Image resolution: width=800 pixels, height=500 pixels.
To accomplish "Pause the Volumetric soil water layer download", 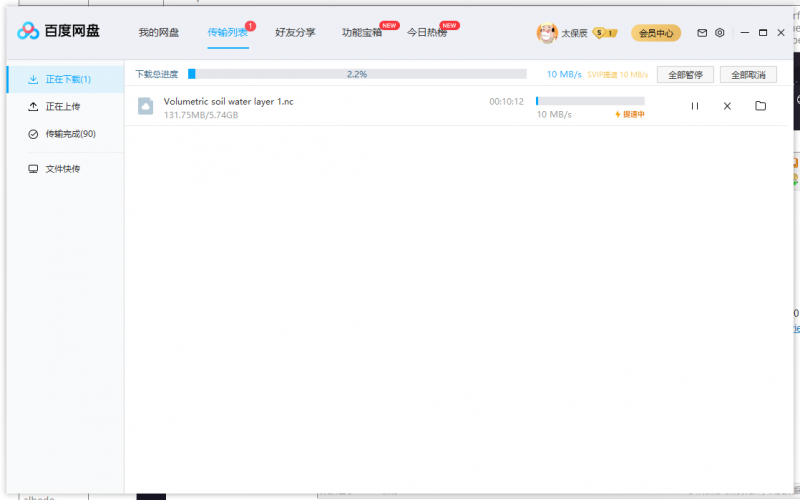I will coord(694,106).
